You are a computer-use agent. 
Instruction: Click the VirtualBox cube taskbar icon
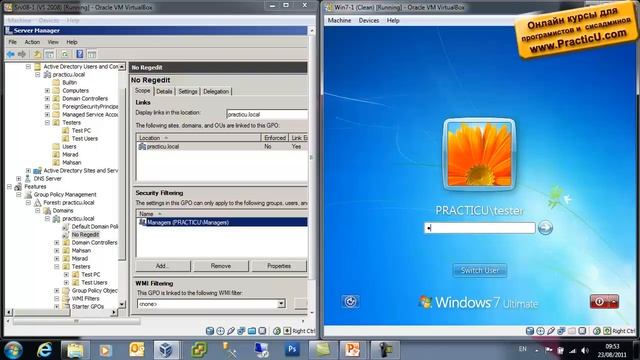166,350
